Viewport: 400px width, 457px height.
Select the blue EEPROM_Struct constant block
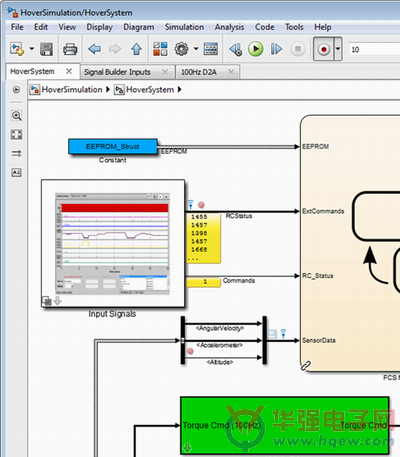click(x=113, y=146)
